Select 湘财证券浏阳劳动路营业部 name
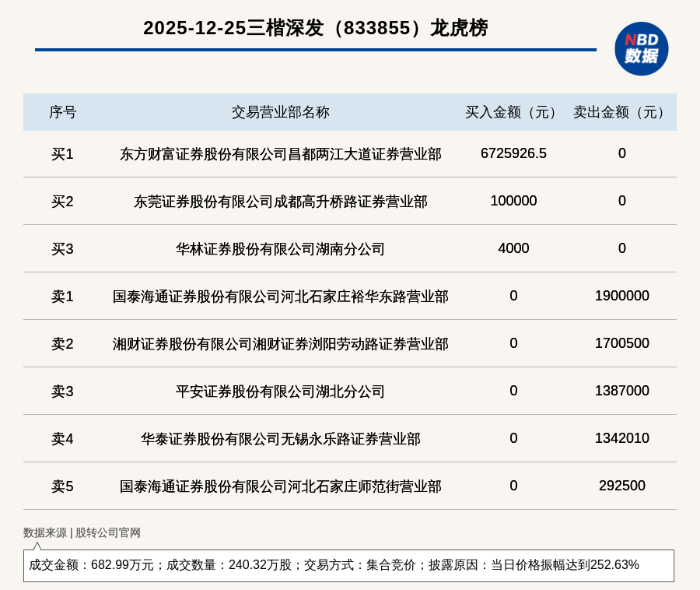700x590 pixels. tap(280, 344)
